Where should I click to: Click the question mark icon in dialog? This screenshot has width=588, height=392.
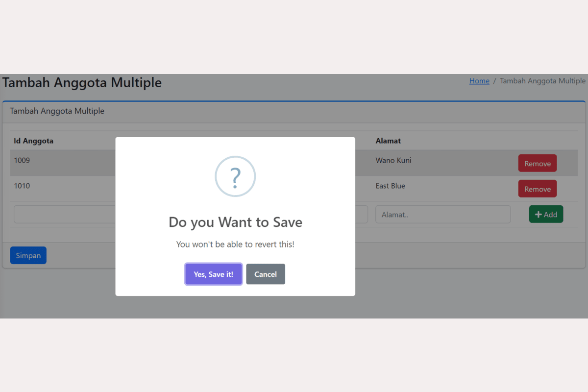pyautogui.click(x=235, y=176)
